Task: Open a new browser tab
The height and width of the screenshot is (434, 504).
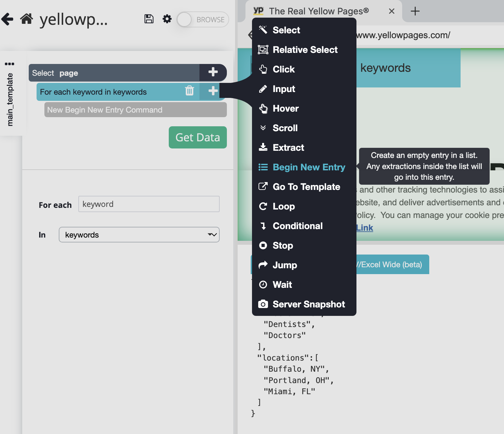Action: click(x=415, y=11)
